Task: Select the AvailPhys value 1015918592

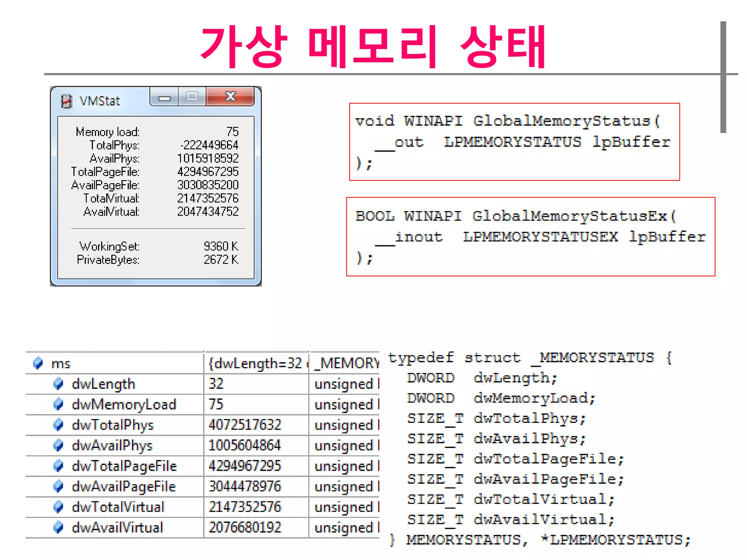Action: (x=208, y=158)
